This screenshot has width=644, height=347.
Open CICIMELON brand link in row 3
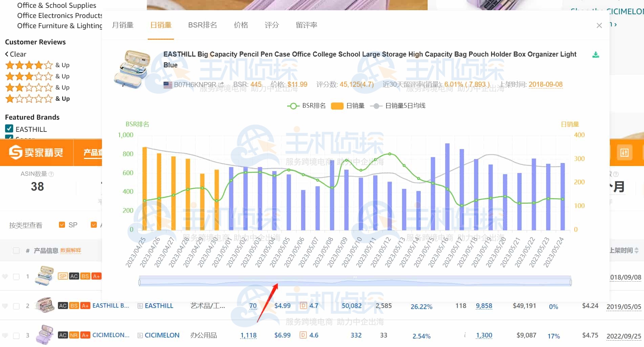coord(162,335)
